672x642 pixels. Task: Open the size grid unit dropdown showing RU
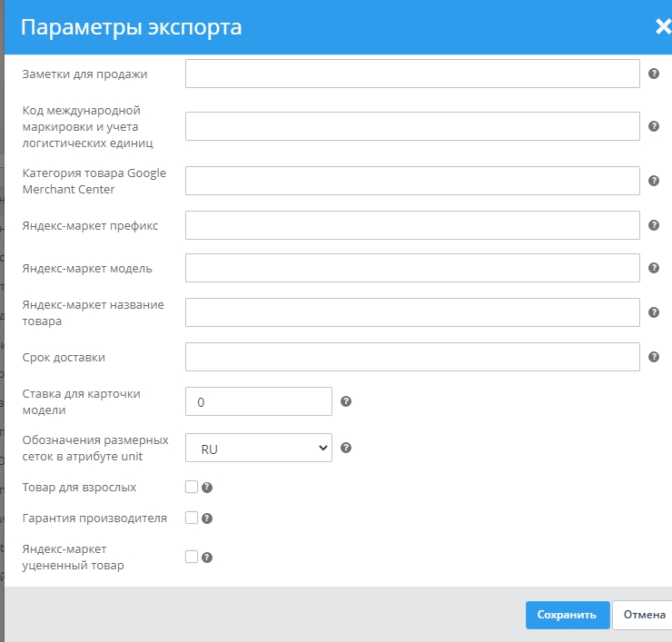pos(259,448)
